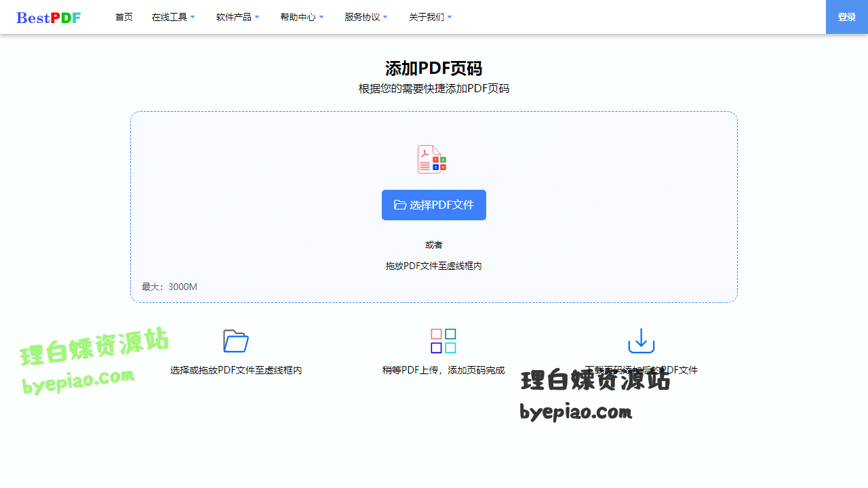The width and height of the screenshot is (868, 488).
Task: Expand the arrow beside 软件产品
Action: click(x=257, y=17)
